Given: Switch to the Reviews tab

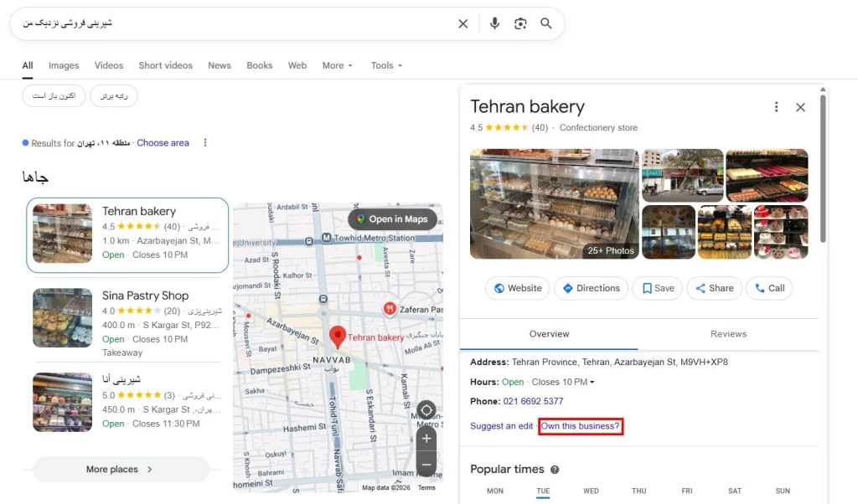Looking at the screenshot, I should [x=728, y=334].
